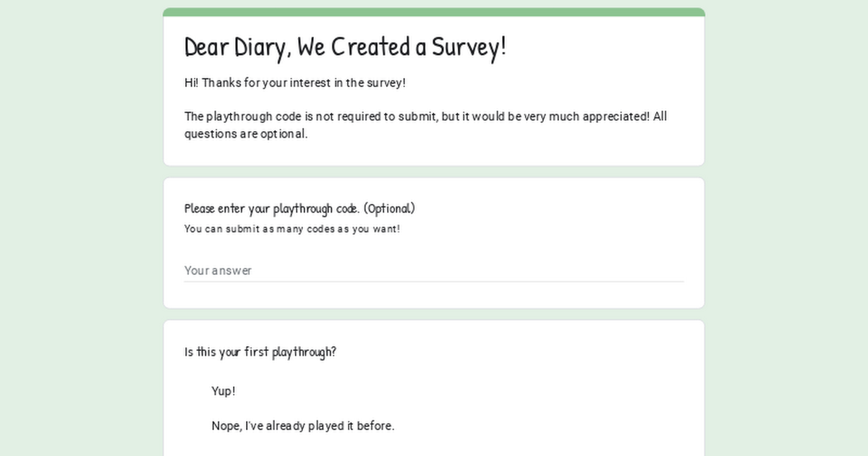868x456 pixels.
Task: Click the word 'Survey!' in the form heading
Action: click(469, 47)
